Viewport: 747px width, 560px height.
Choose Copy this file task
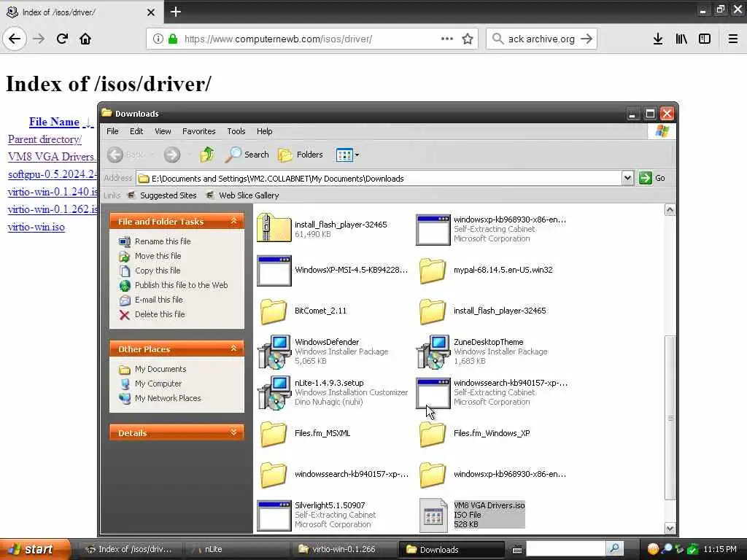[158, 271]
